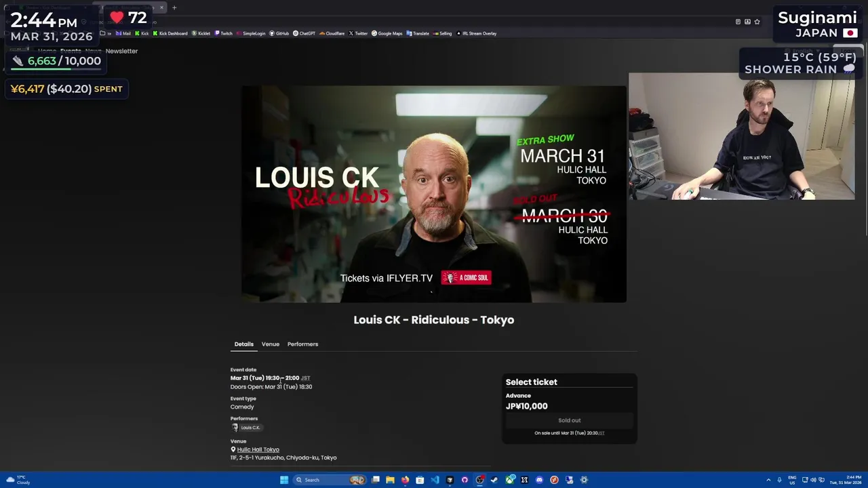Click the Louis CK Ridiculous banner image
Image resolution: width=868 pixels, height=488 pixels.
(434, 194)
